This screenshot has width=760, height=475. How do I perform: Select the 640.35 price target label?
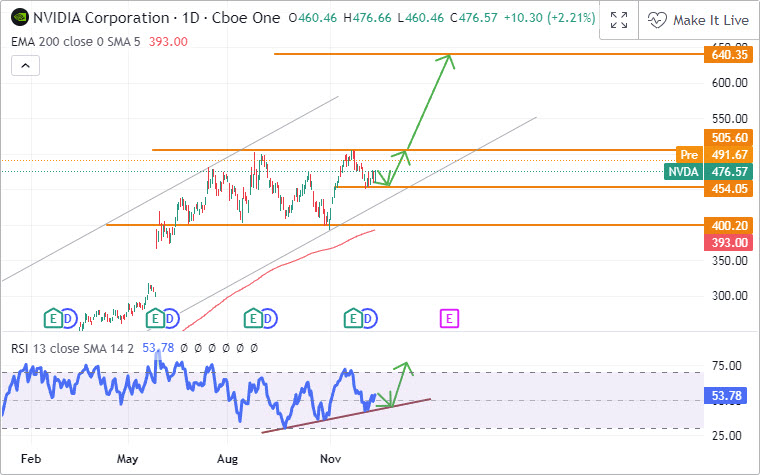click(729, 54)
